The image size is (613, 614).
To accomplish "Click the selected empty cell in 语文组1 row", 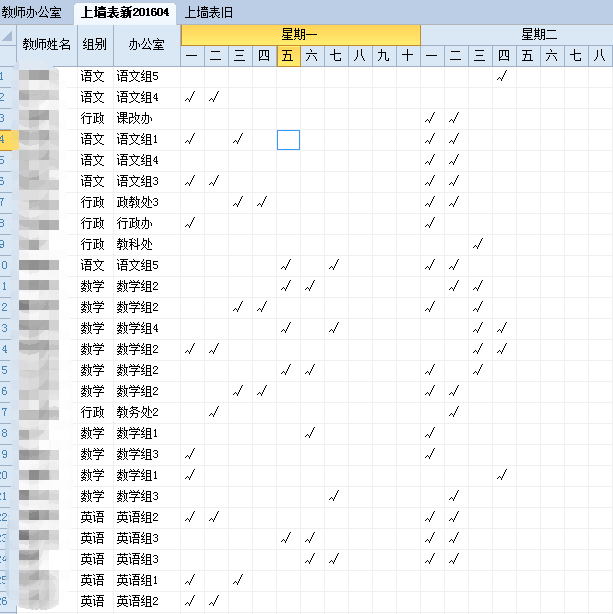I will point(288,140).
